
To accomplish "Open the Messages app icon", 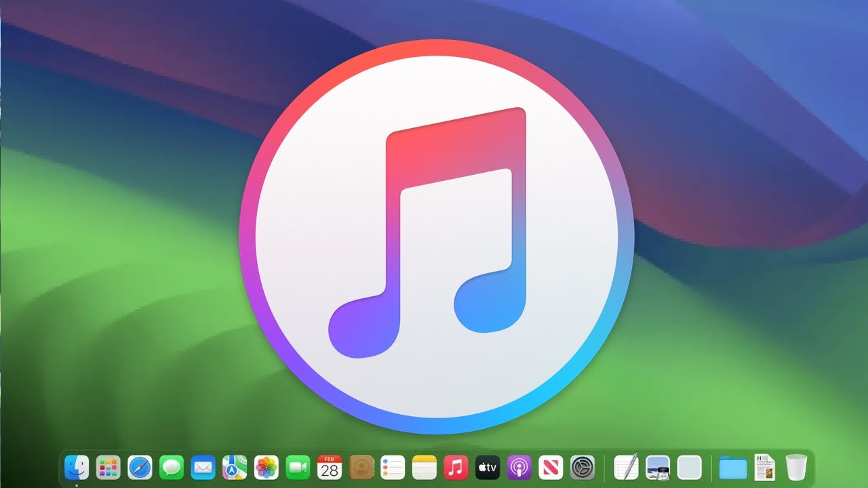I will (x=172, y=467).
